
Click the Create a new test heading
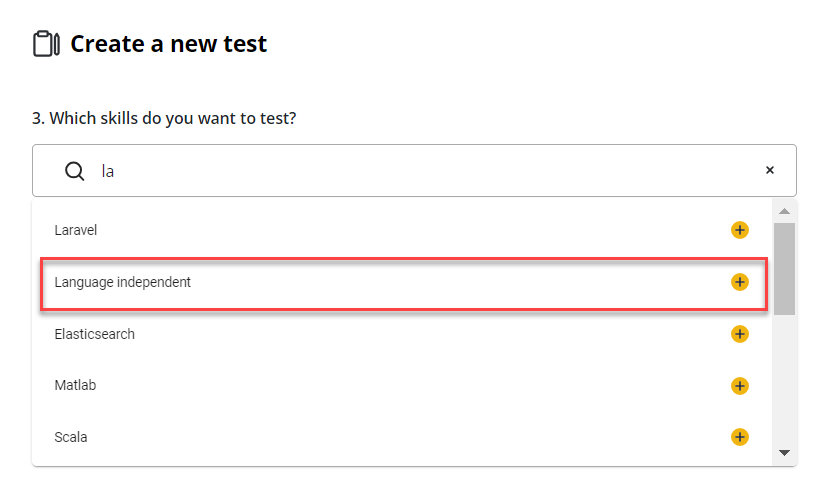[169, 44]
